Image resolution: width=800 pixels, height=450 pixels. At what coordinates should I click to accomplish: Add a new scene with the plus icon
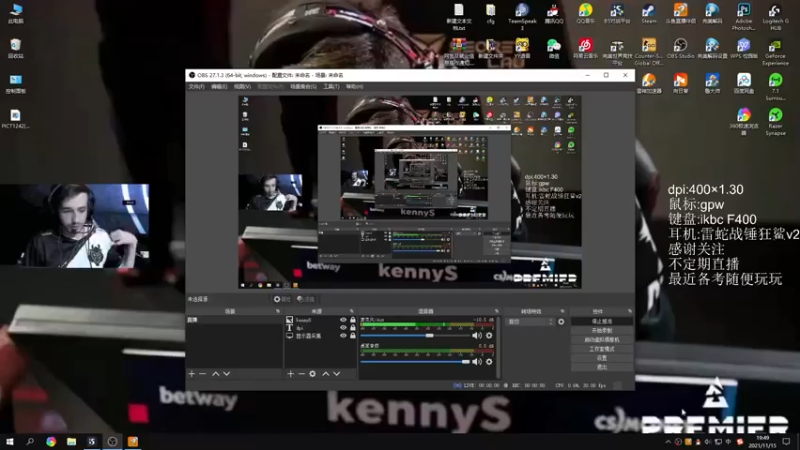coord(192,374)
